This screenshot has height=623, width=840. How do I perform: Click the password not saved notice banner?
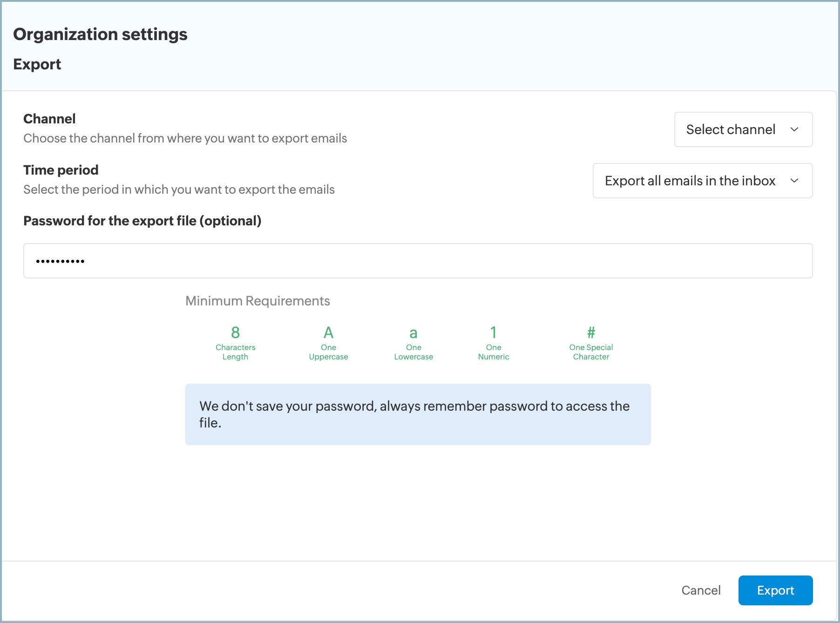click(x=418, y=414)
